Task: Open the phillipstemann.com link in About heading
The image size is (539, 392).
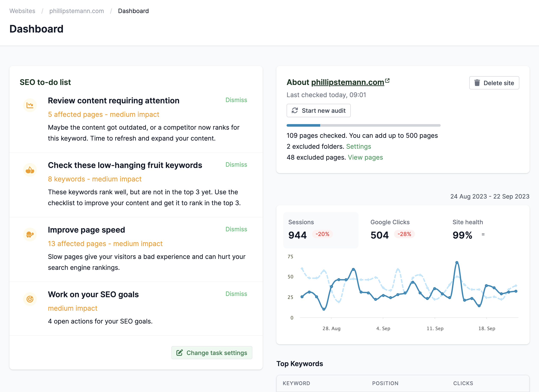Action: click(348, 82)
